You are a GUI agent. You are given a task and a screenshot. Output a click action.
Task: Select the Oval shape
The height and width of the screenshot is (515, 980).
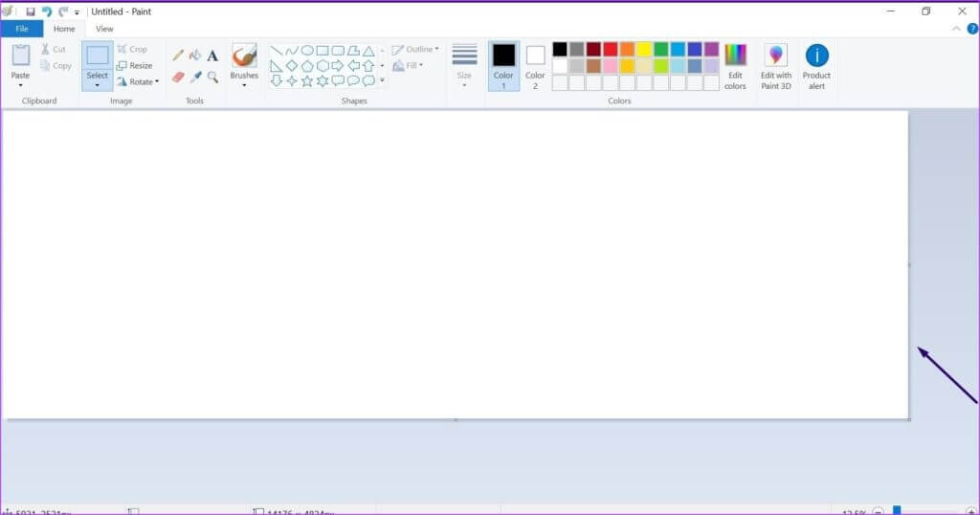(307, 51)
